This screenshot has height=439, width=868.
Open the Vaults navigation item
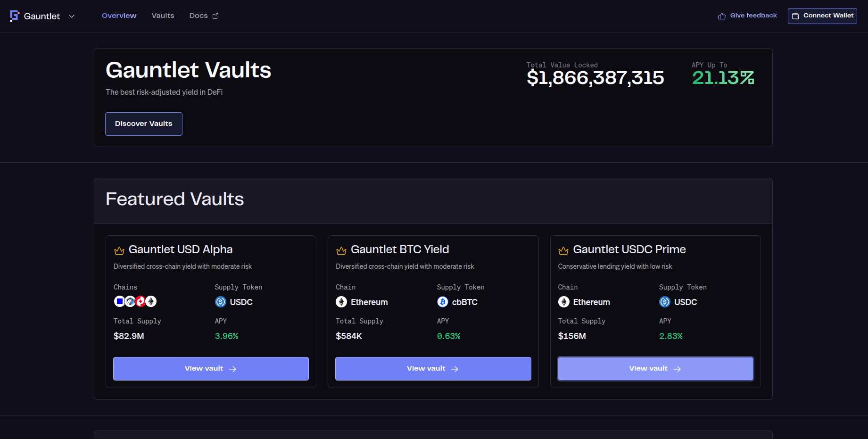click(163, 16)
